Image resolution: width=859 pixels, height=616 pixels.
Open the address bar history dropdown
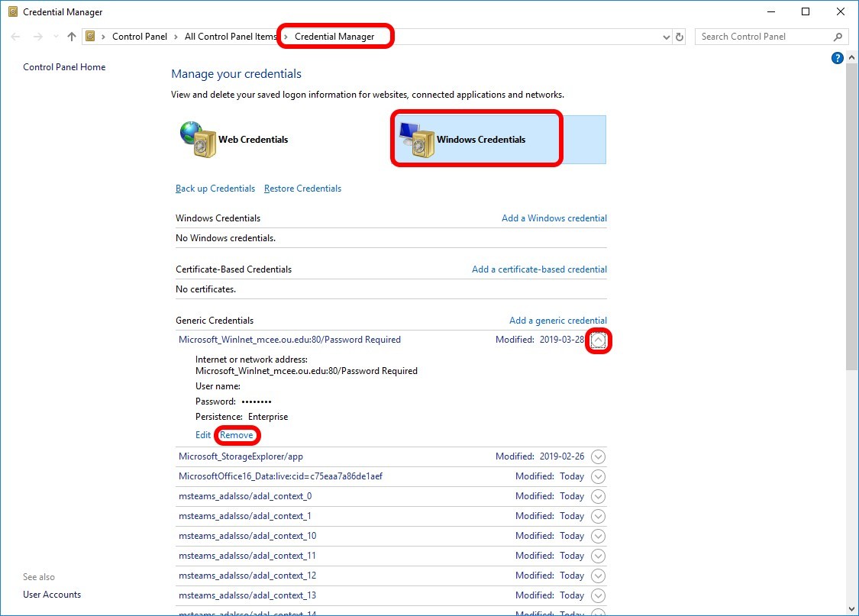click(666, 36)
